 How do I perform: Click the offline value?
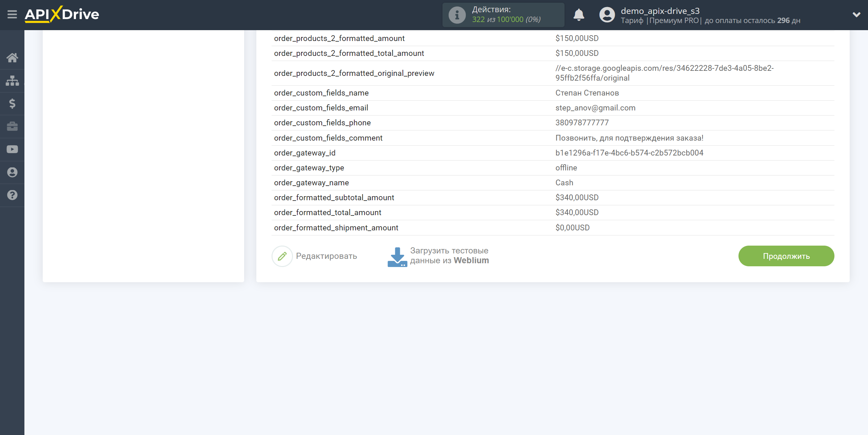[566, 168]
